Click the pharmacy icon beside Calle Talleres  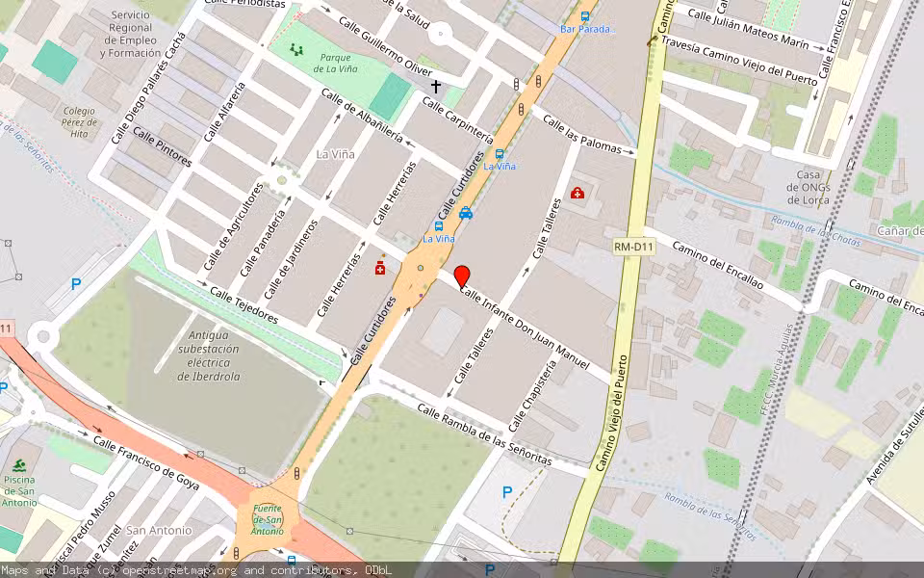click(x=577, y=194)
